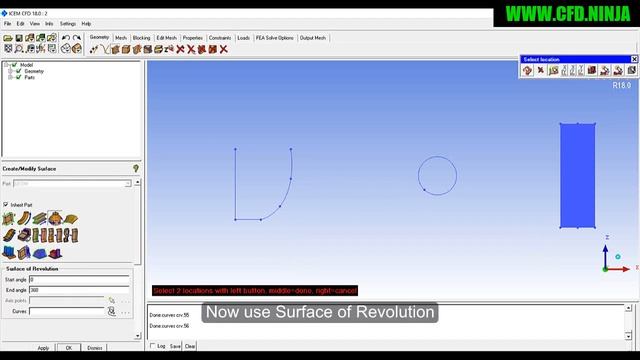Image resolution: width=640 pixels, height=360 pixels.
Task: Click the Fit Window view icon
Action: point(8,49)
